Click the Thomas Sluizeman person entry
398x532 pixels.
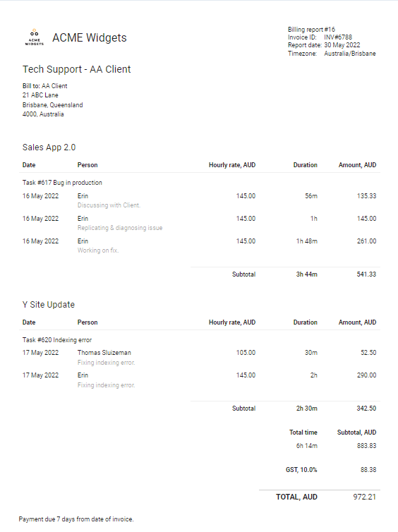pos(104,353)
